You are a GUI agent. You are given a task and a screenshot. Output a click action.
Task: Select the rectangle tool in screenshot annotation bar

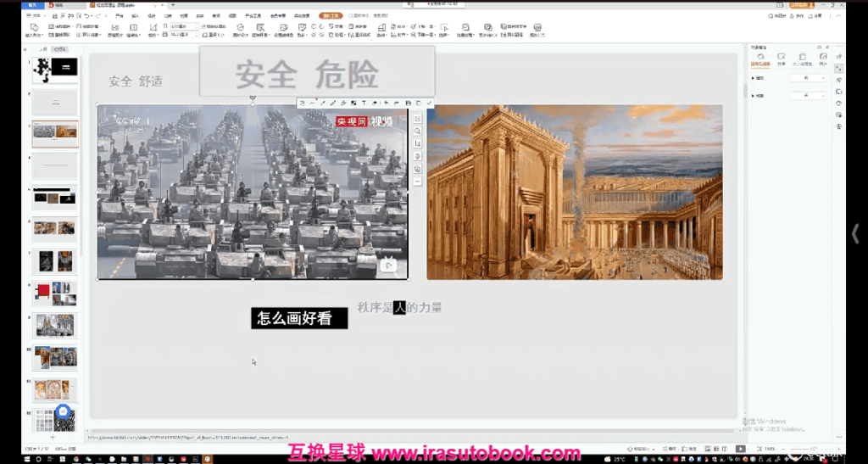[303, 103]
